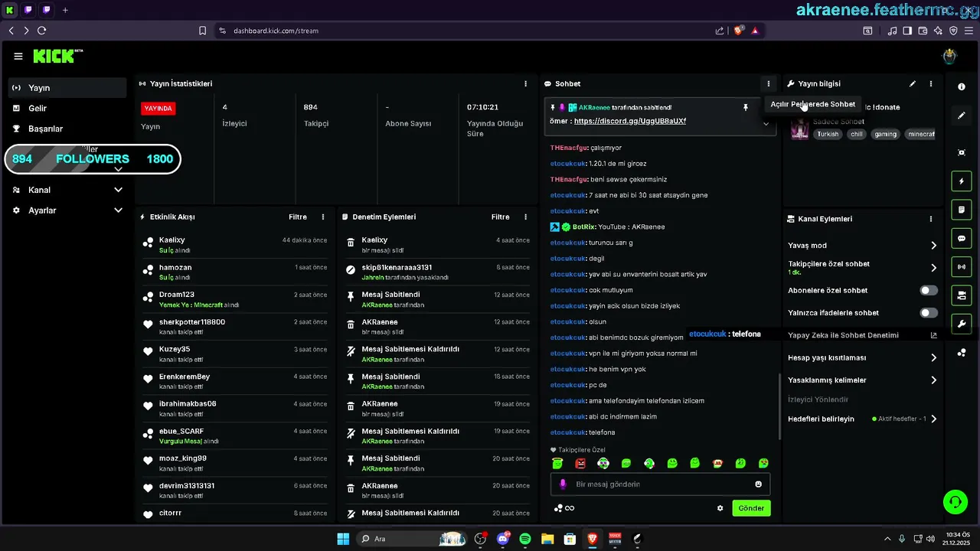The height and width of the screenshot is (551, 980).
Task: Click the pencil edit icon in Yayın bilgisi header
Action: (912, 83)
